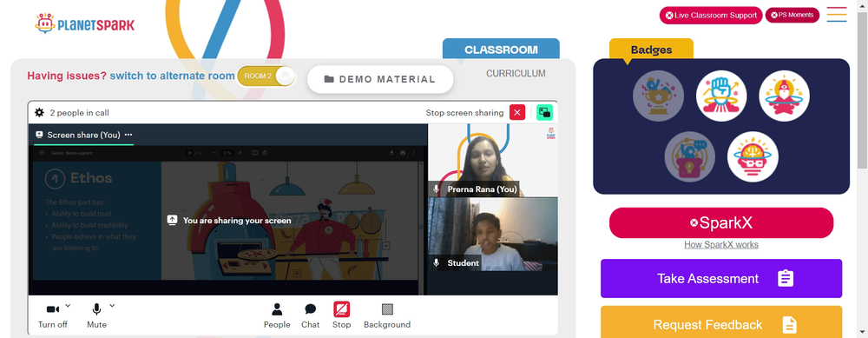
Task: Expand camera options chevron
Action: click(x=68, y=305)
